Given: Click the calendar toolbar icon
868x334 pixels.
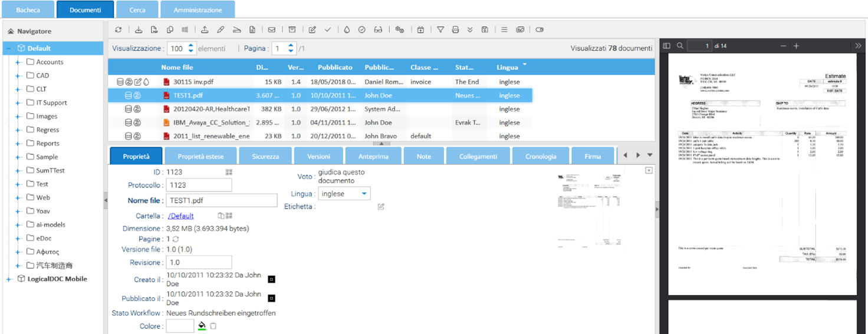Looking at the screenshot, I should click(420, 29).
